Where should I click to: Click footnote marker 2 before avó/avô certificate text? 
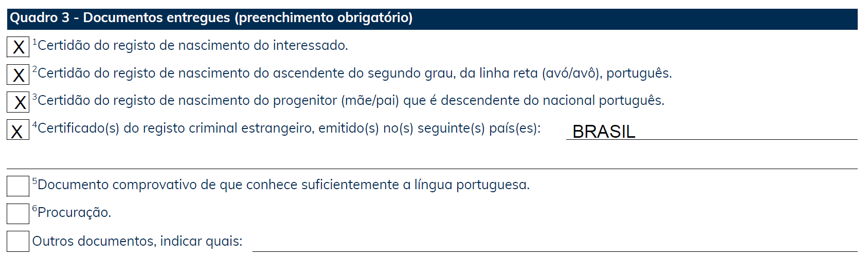pos(35,69)
